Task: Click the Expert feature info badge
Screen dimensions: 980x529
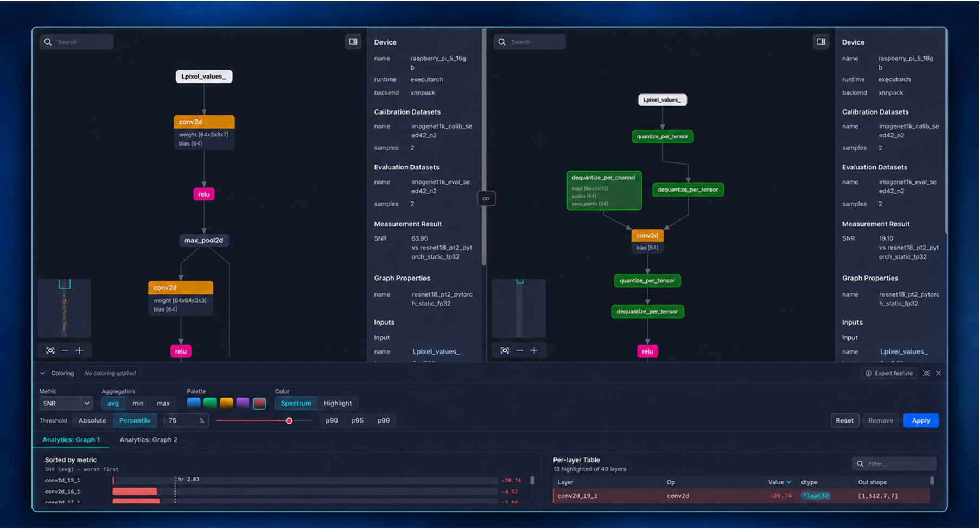Action: 889,374
